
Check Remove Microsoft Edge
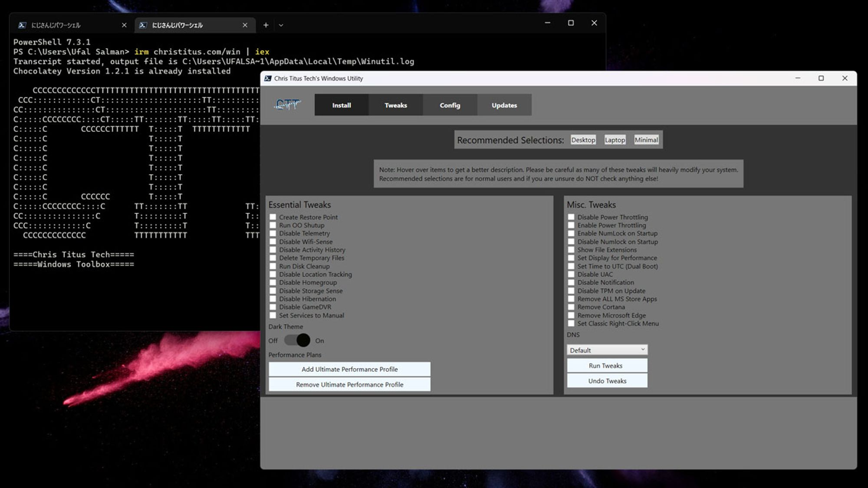[x=571, y=315]
